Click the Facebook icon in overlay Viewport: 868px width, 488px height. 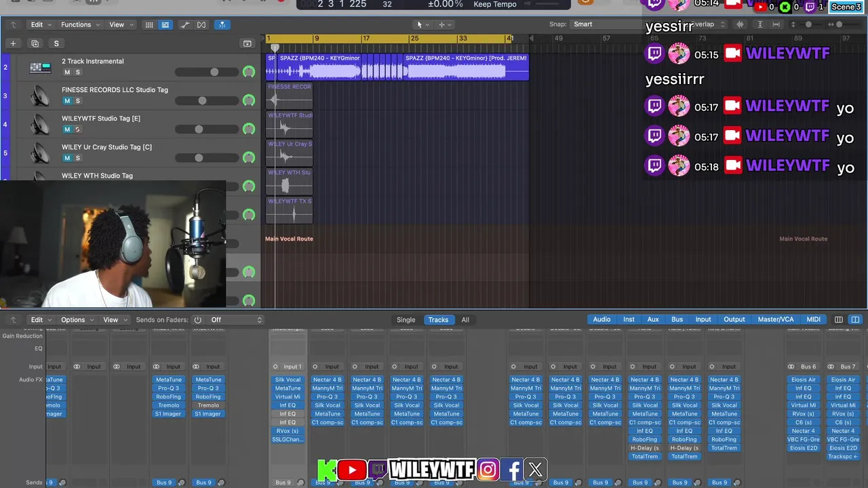pyautogui.click(x=513, y=470)
